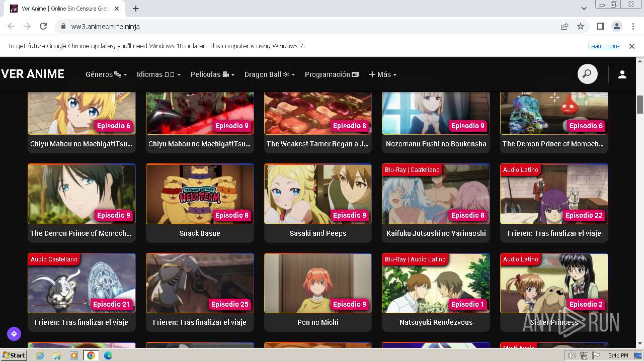Open Kaifuku Jutsushi no Yarinaoshi thumbnail
This screenshot has width=644, height=362.
pyautogui.click(x=436, y=194)
